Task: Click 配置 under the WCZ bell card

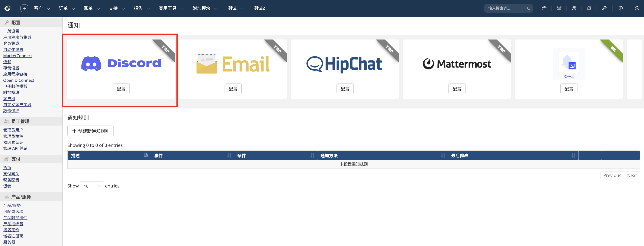Action: (x=569, y=89)
